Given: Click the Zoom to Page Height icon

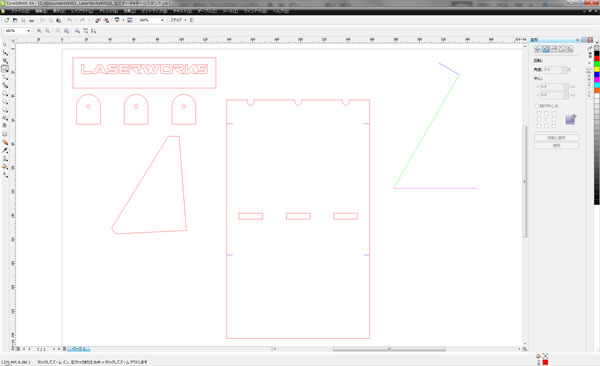Looking at the screenshot, I should point(94,31).
